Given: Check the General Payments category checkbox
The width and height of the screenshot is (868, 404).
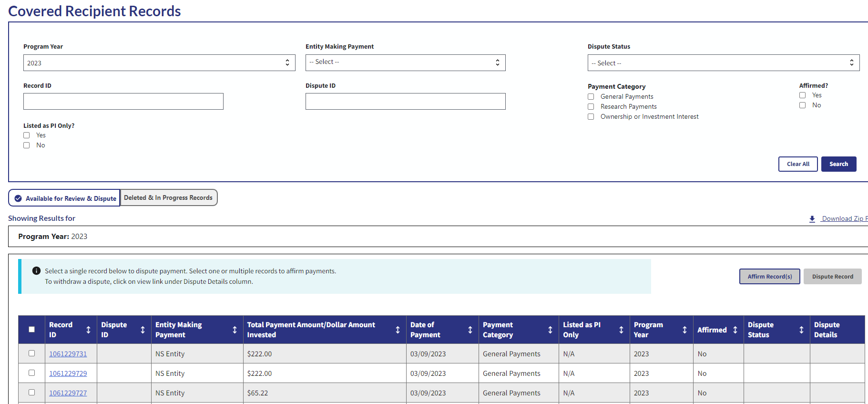Looking at the screenshot, I should pos(591,97).
